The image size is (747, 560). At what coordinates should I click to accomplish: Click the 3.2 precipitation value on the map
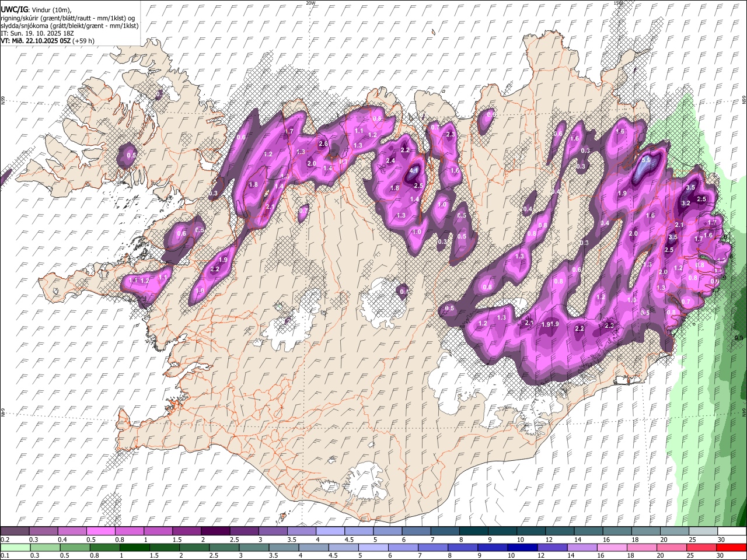pyautogui.click(x=686, y=203)
